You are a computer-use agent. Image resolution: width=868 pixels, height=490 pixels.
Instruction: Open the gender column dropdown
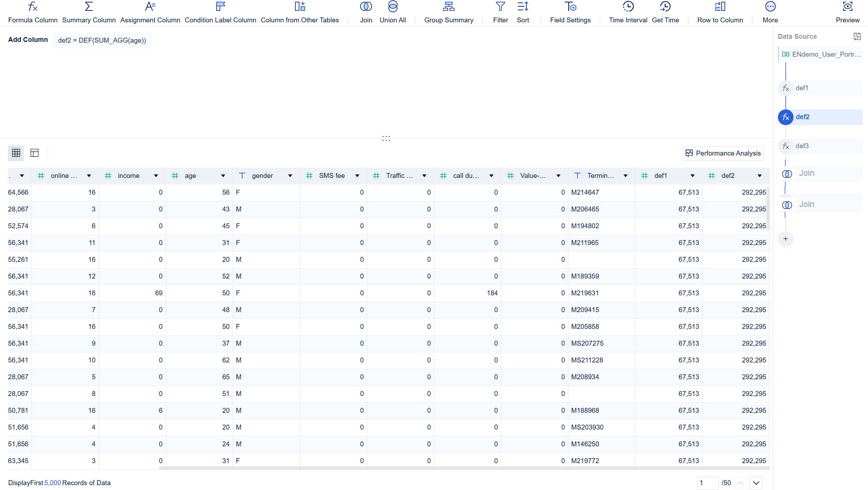tap(290, 176)
